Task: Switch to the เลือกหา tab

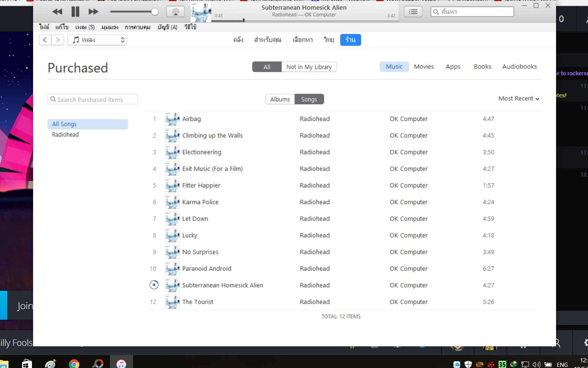Action: (x=303, y=40)
